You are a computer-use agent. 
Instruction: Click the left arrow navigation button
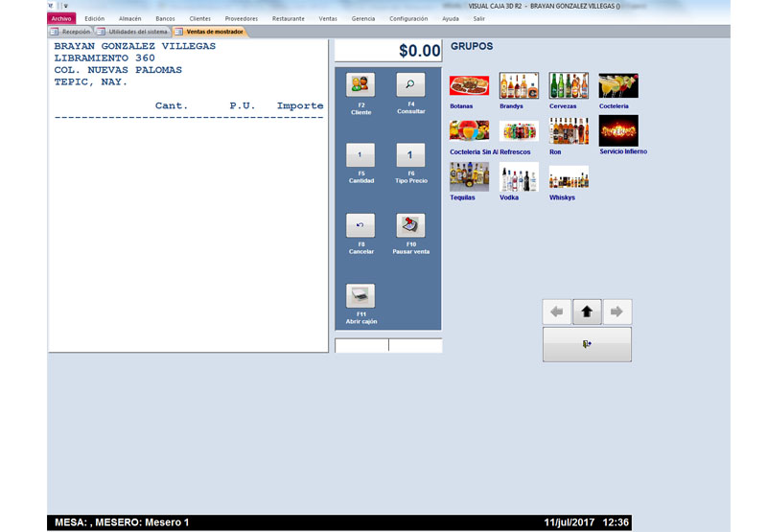click(557, 312)
